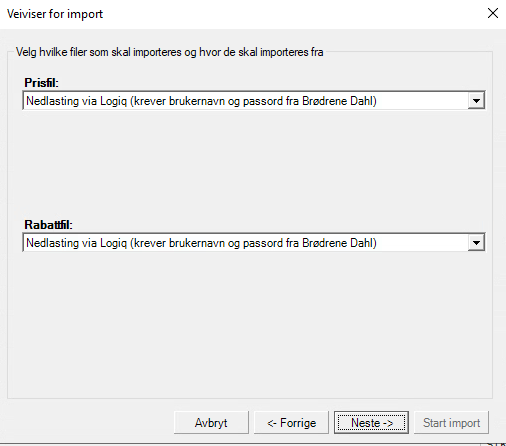Go back with the <- Forrige button
Image resolution: width=506 pixels, height=446 pixels.
(x=291, y=422)
